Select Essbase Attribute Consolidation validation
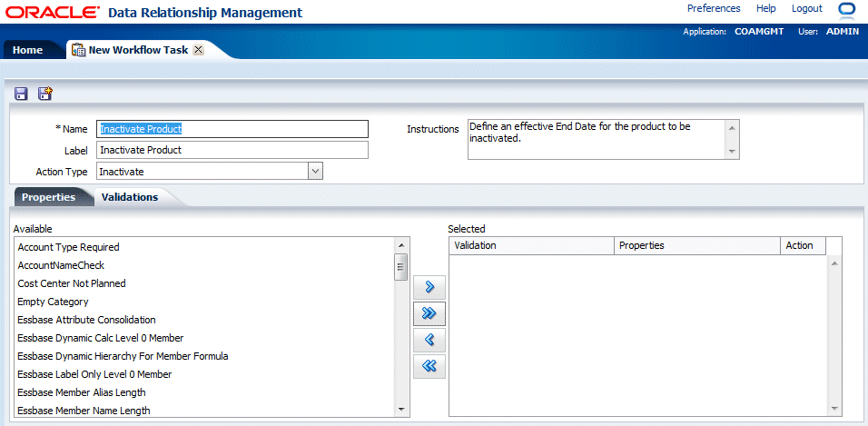 pos(86,321)
